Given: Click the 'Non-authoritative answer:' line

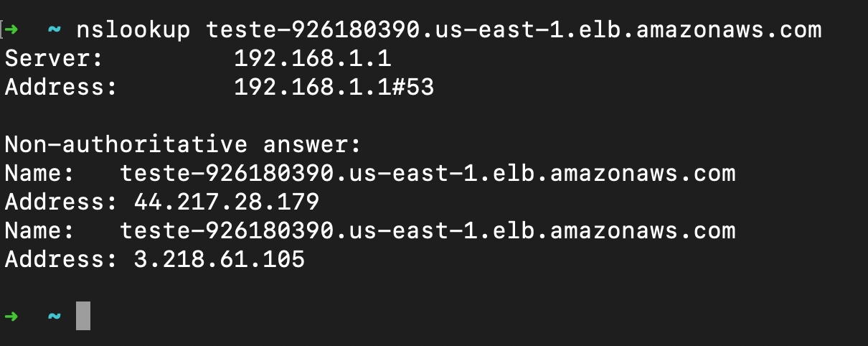Looking at the screenshot, I should point(183,145).
